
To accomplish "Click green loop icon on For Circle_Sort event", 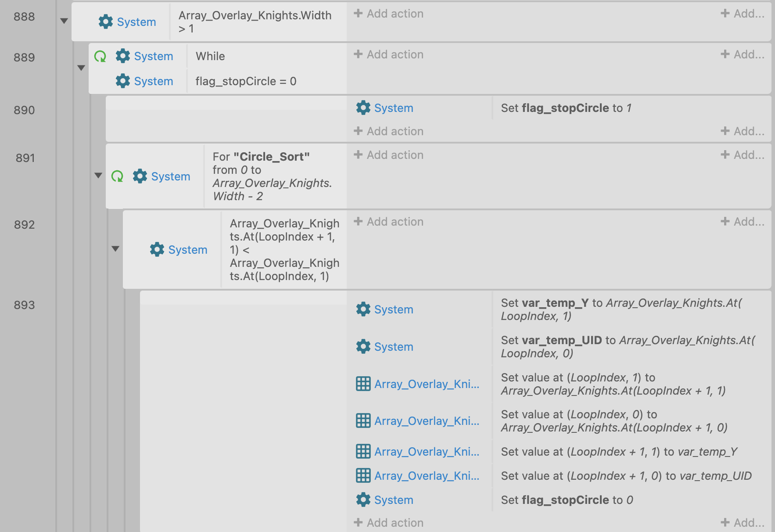I will 117,176.
